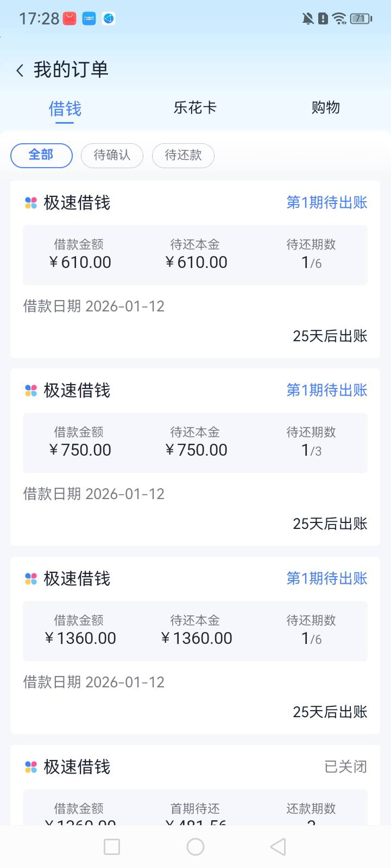Switch to the 乐花卡 tab
Image resolution: width=391 pixels, height=868 pixels.
195,107
